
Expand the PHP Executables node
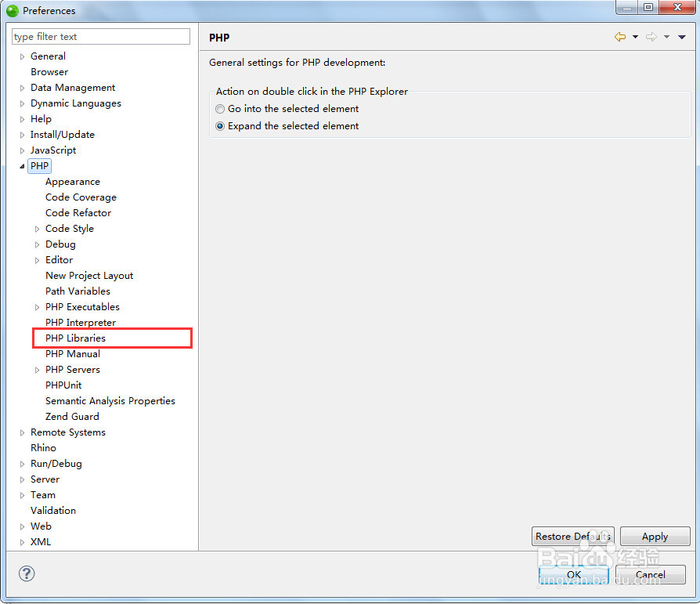click(37, 307)
